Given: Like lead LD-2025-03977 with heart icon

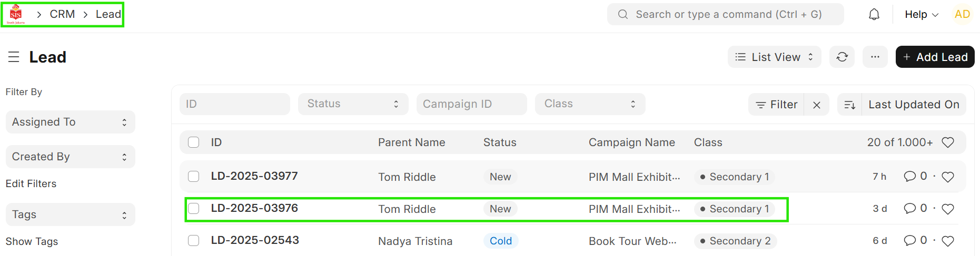Looking at the screenshot, I should [x=947, y=177].
